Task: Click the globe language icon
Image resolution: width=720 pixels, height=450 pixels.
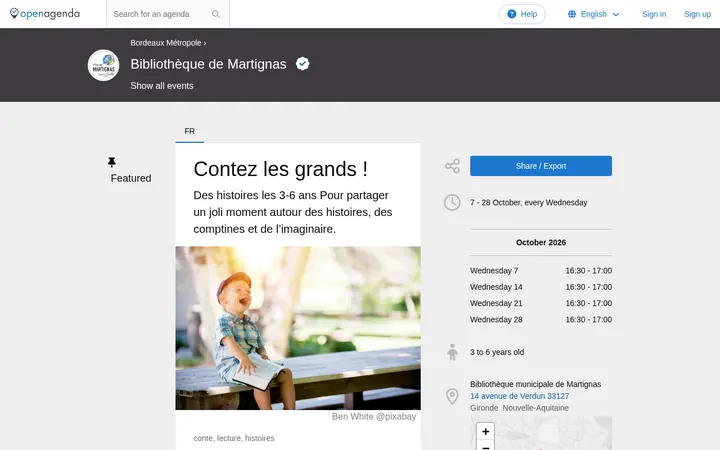Action: click(x=572, y=14)
